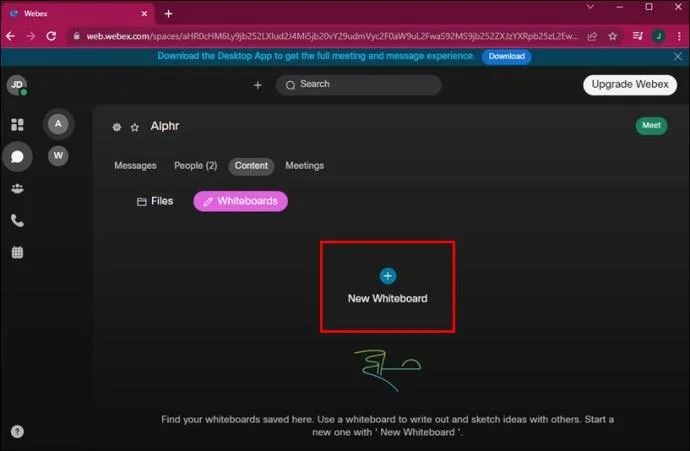Click the browser address bar URL
Screen dimensions: 690x451
(x=332, y=36)
